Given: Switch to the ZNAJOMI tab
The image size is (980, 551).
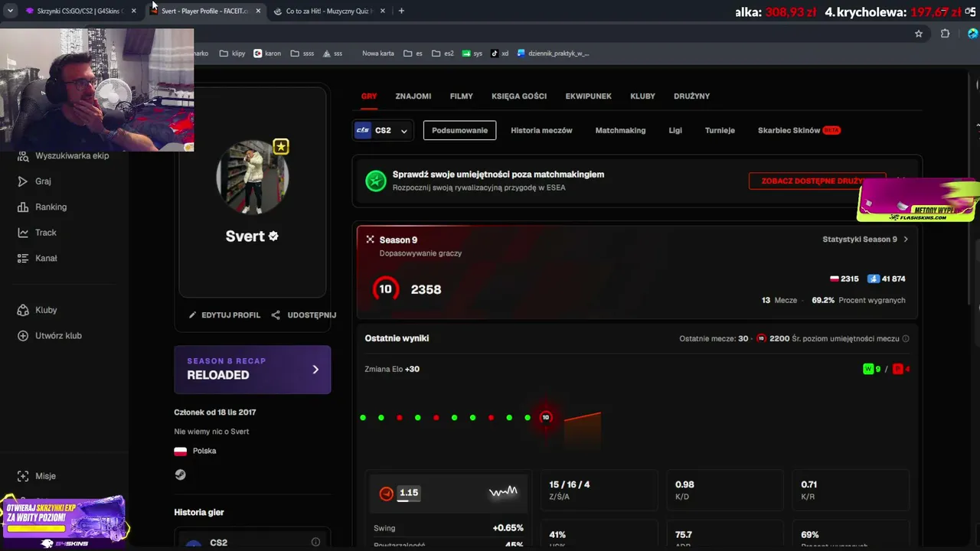Looking at the screenshot, I should (413, 96).
